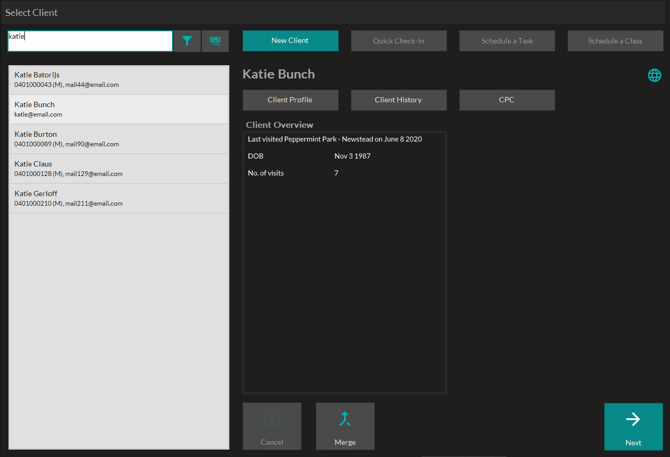Click the Schedule a Class button

[615, 41]
